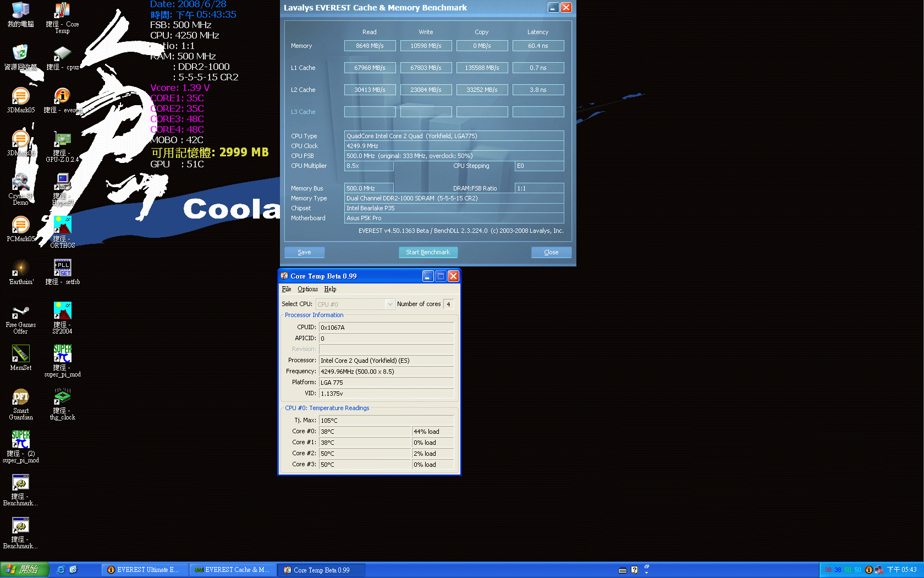The height and width of the screenshot is (578, 924).
Task: Click the VID 1.1375v value
Action: coord(386,394)
